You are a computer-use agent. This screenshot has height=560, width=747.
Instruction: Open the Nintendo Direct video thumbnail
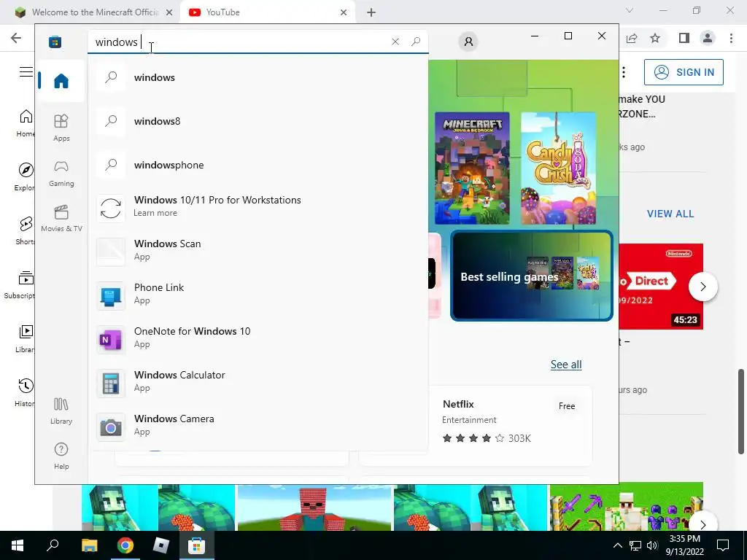[x=661, y=286]
